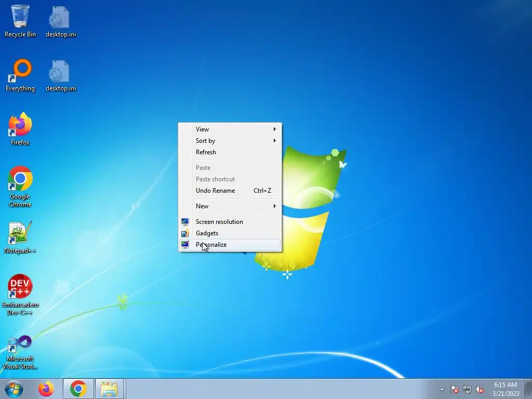Click the Screen resolution monitor icon
This screenshot has width=532, height=399.
[x=185, y=222]
